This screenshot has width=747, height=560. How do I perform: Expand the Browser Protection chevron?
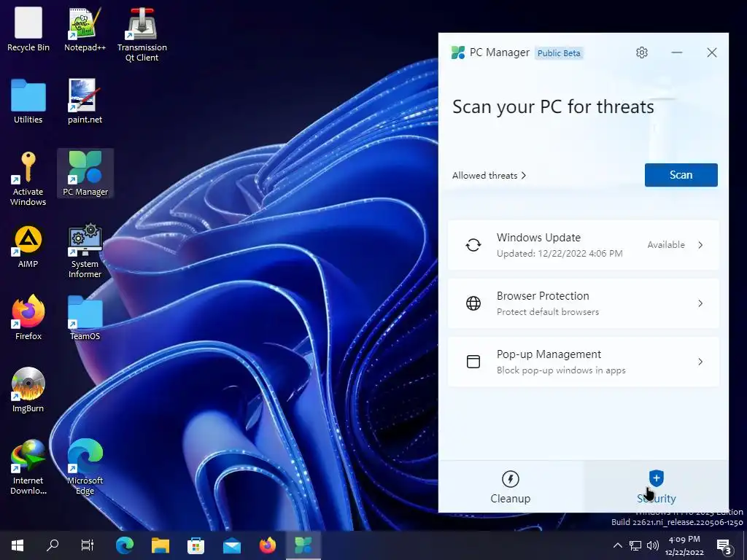(700, 303)
